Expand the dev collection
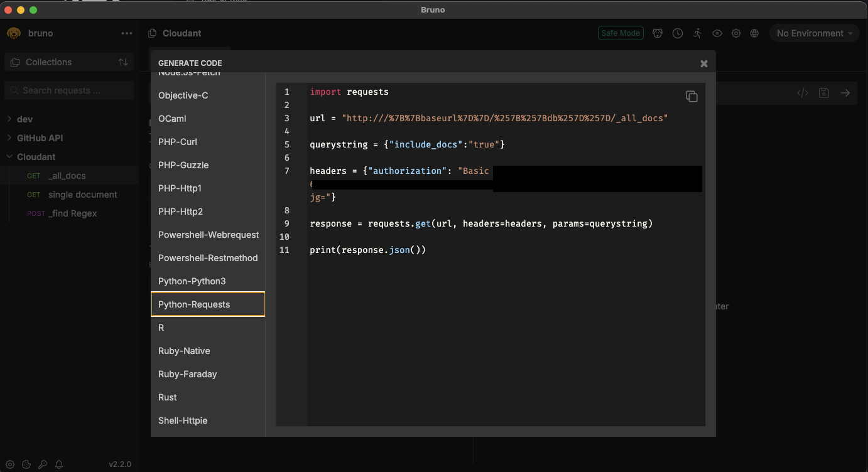Screen dimensions: 868x472 [x=25, y=119]
